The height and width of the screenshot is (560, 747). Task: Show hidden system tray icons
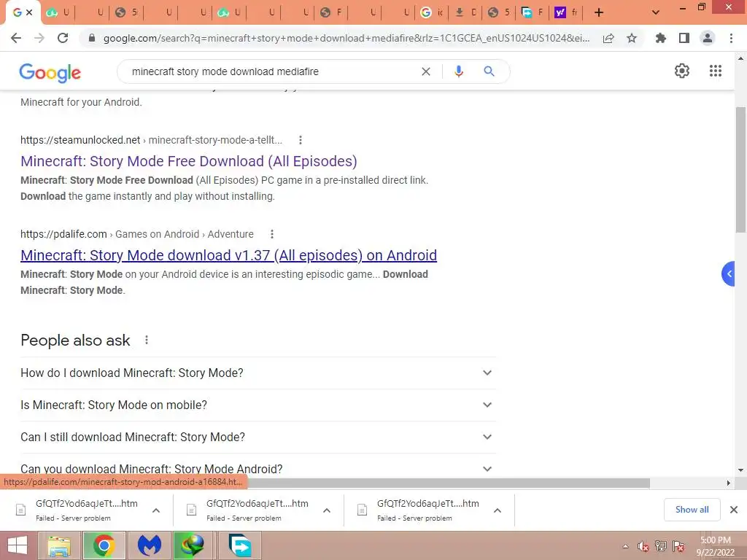tap(625, 546)
